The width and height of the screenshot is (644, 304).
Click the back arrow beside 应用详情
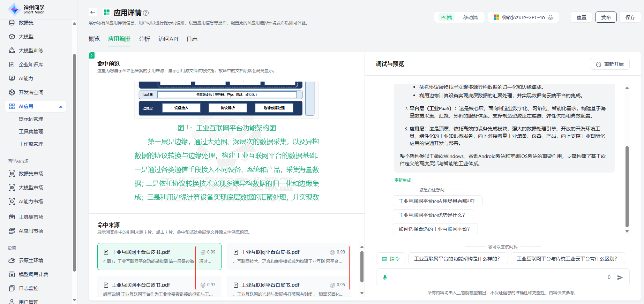click(x=92, y=12)
